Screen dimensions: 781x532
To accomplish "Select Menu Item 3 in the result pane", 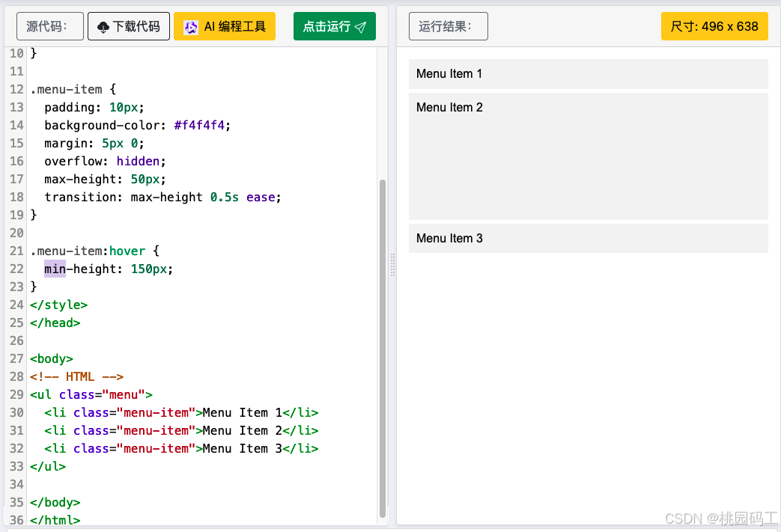I will (x=589, y=239).
